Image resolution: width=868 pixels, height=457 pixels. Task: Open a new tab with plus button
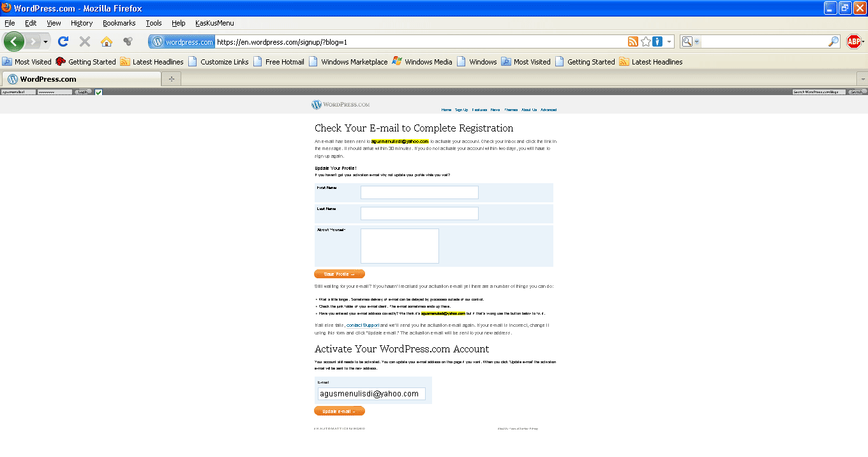click(171, 79)
